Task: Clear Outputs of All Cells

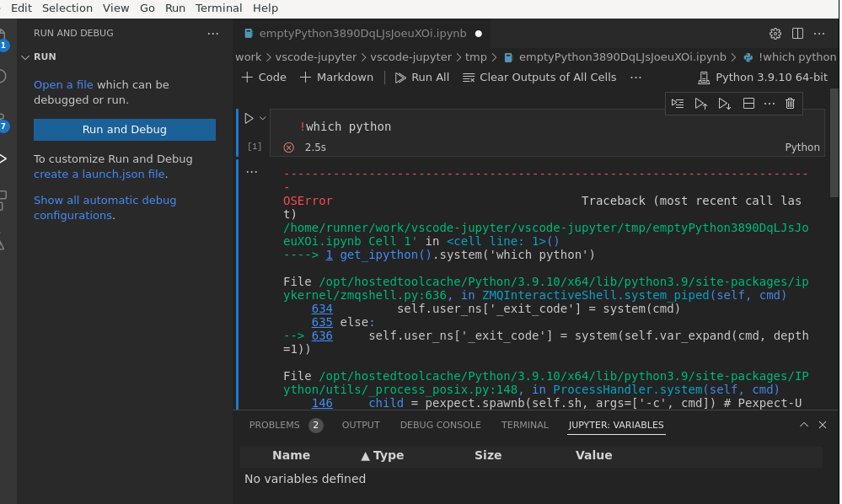Action: [x=539, y=77]
